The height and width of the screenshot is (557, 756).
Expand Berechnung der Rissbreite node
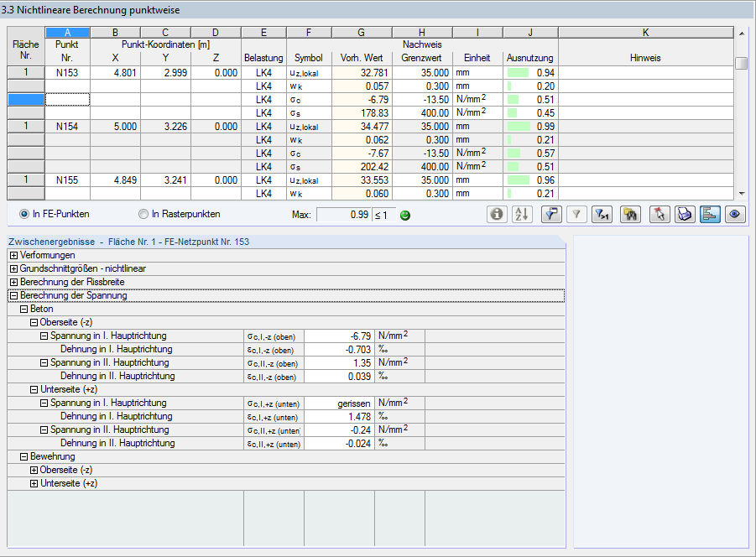point(14,283)
